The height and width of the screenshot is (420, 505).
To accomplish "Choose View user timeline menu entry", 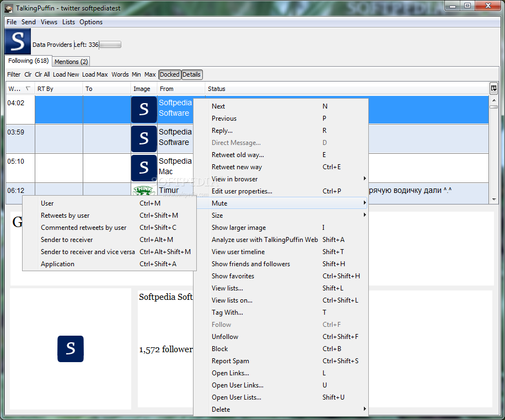I will click(281, 252).
